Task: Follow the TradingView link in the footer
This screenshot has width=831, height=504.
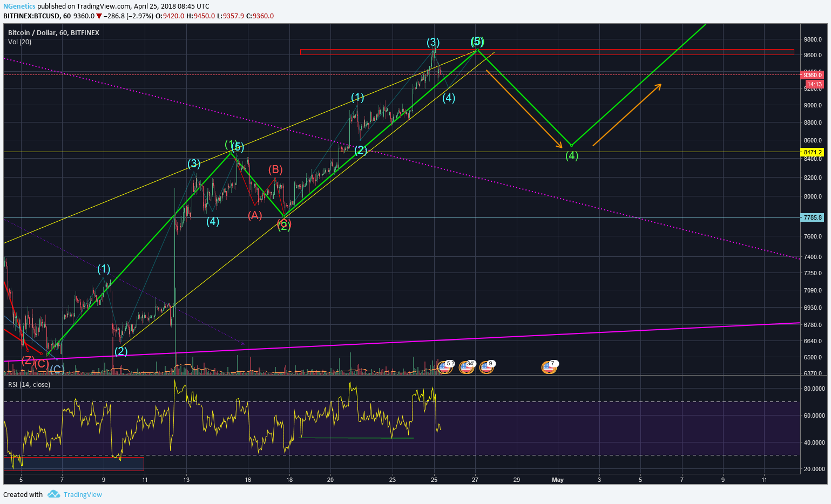Action: [83, 494]
